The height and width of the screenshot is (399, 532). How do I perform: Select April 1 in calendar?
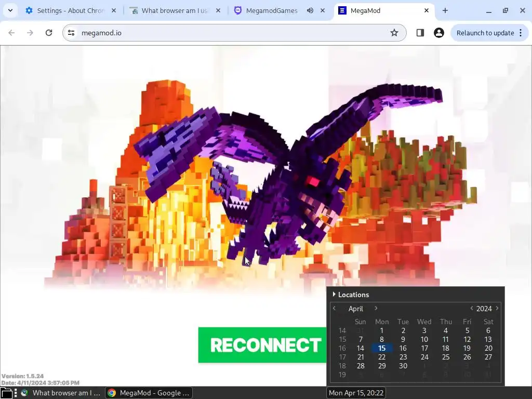382,330
